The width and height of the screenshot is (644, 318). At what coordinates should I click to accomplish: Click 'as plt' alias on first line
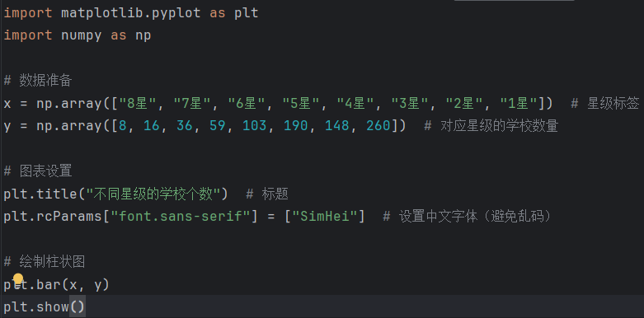[233, 12]
